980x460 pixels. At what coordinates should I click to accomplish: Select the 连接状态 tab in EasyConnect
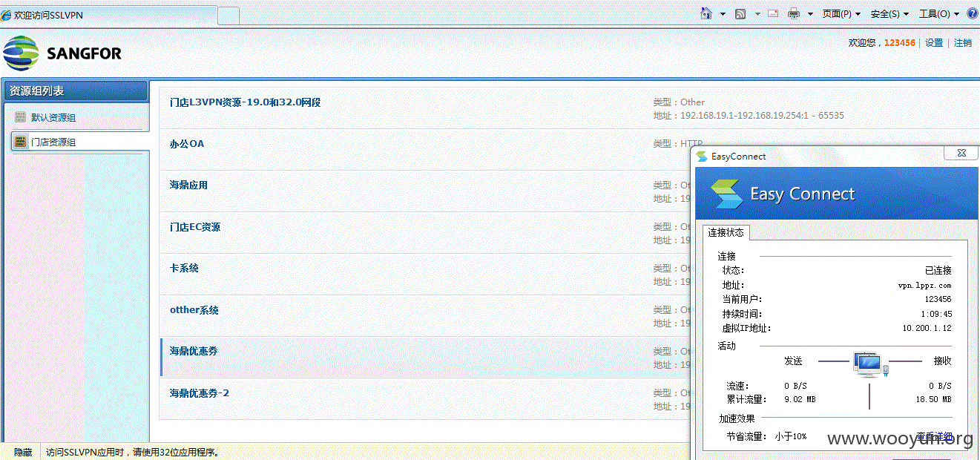pyautogui.click(x=726, y=232)
